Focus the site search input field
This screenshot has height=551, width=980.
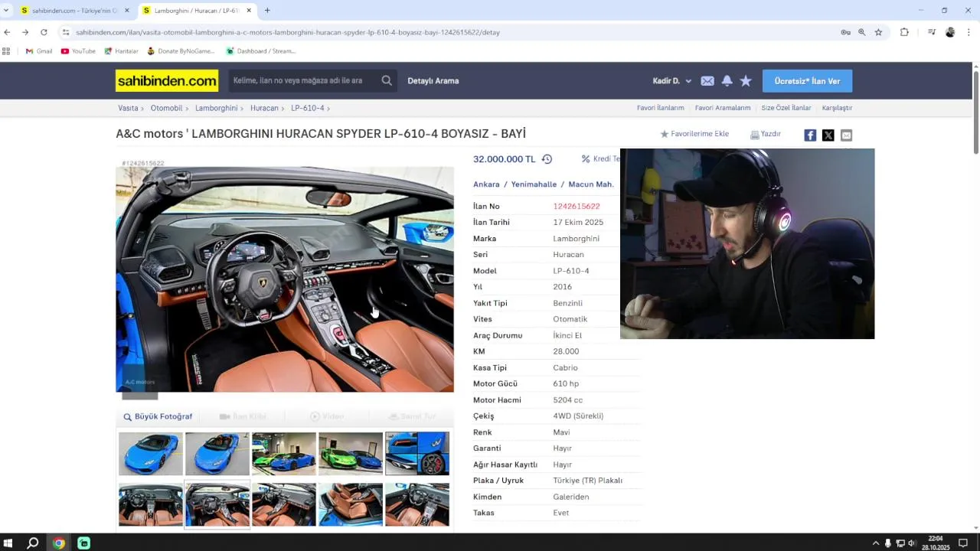303,80
